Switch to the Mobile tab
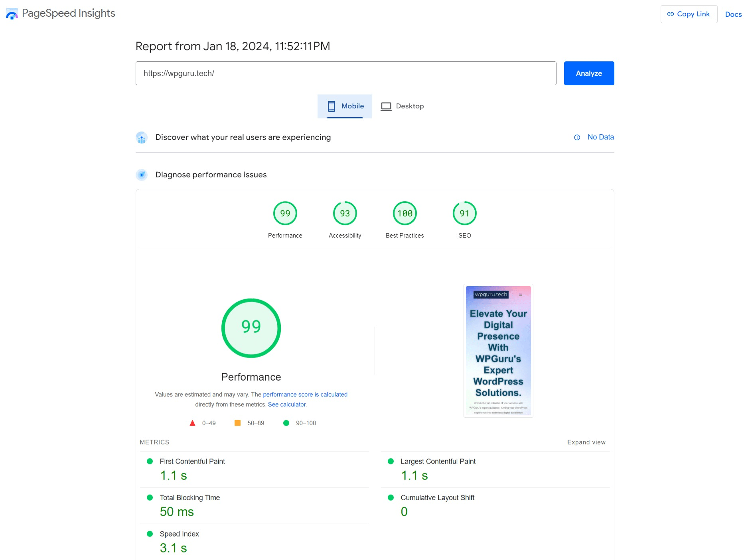The height and width of the screenshot is (560, 744). click(345, 106)
